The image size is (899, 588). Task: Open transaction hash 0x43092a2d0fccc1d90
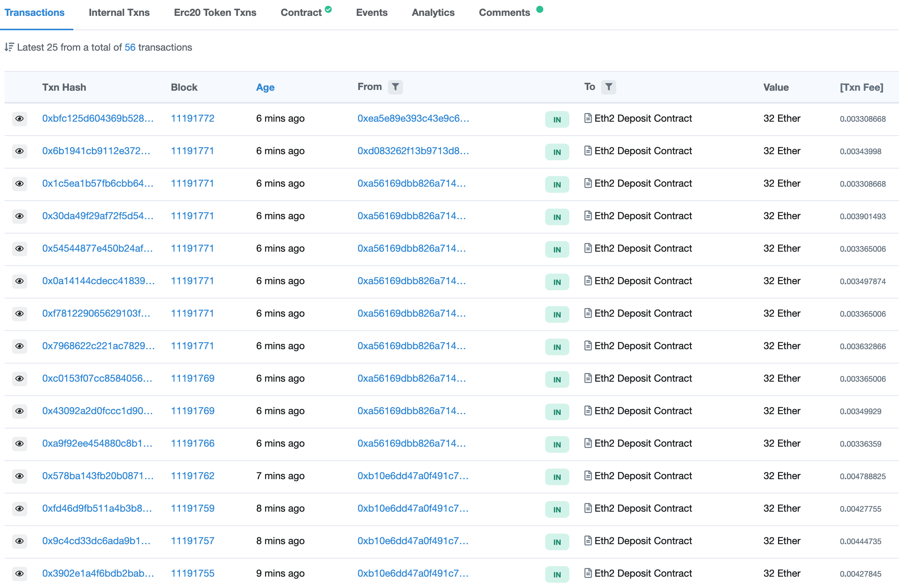click(x=98, y=411)
